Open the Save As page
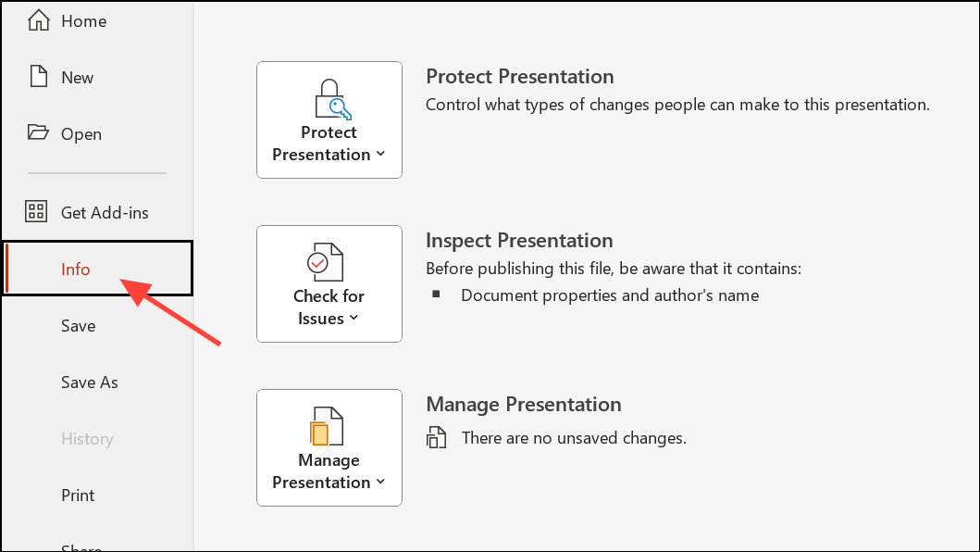Viewport: 980px width, 552px height. pyautogui.click(x=89, y=382)
